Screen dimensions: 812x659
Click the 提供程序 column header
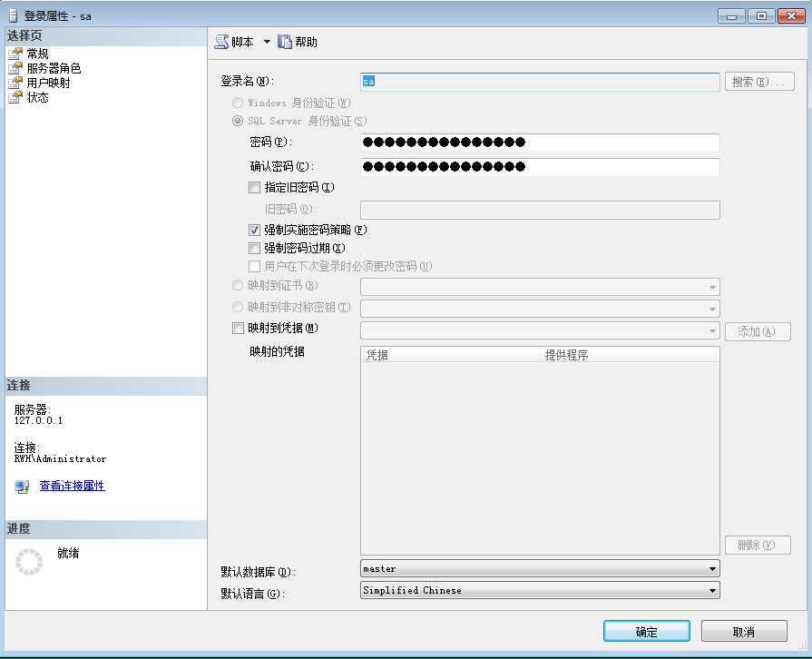pos(630,354)
